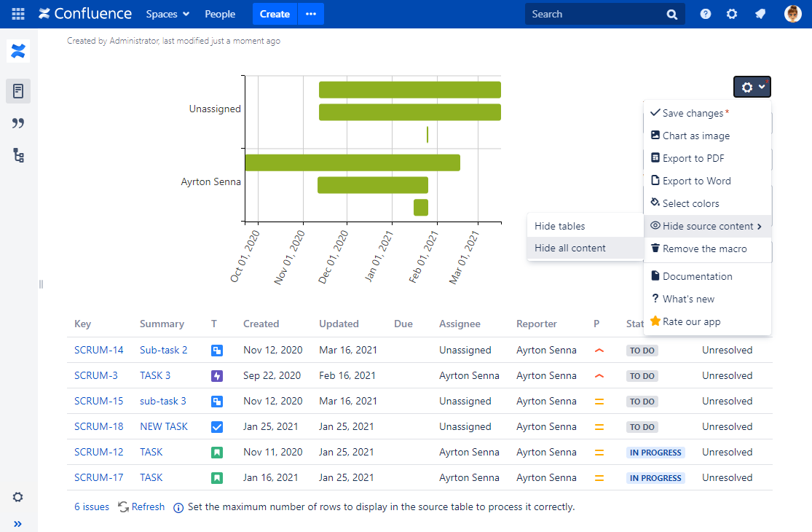
Task: Open the help question mark icon
Action: pos(705,14)
